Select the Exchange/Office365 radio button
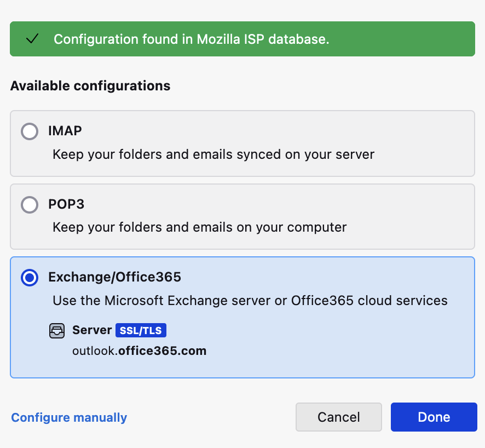Image resolution: width=485 pixels, height=448 pixels. (x=30, y=278)
